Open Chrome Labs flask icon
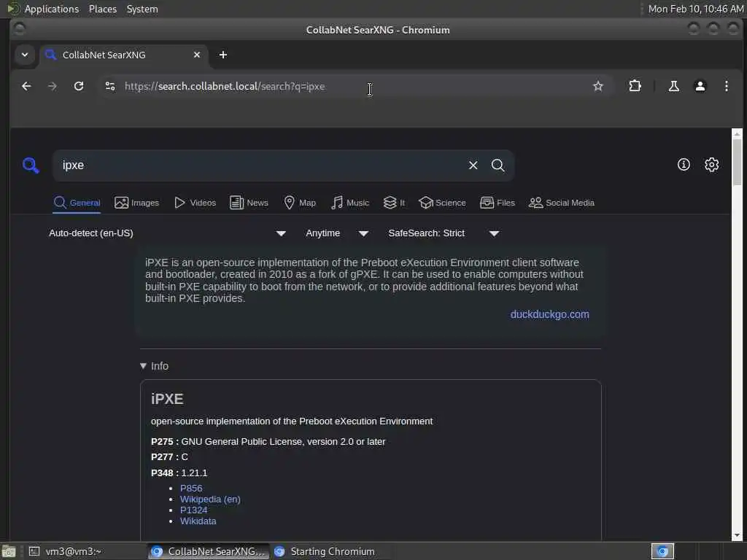The image size is (747, 560). (x=673, y=86)
